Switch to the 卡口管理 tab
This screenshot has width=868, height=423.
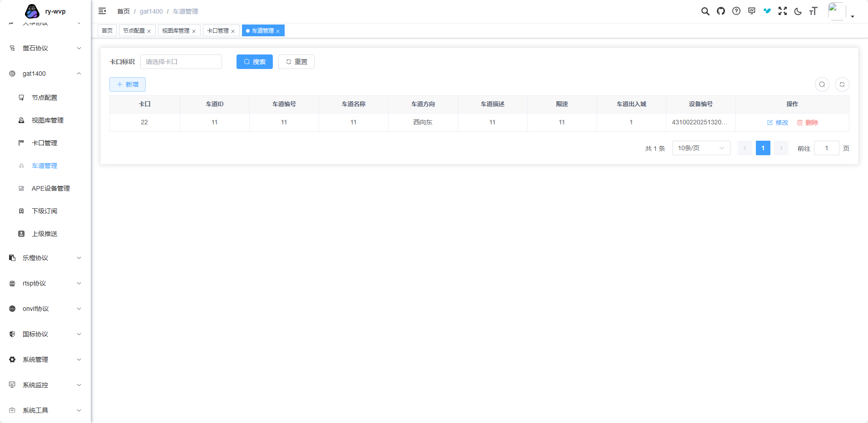point(218,31)
